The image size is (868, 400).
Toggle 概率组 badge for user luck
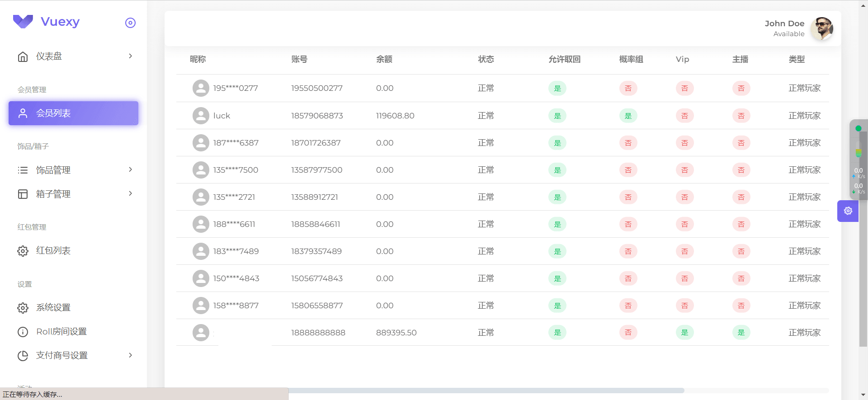pyautogui.click(x=628, y=116)
